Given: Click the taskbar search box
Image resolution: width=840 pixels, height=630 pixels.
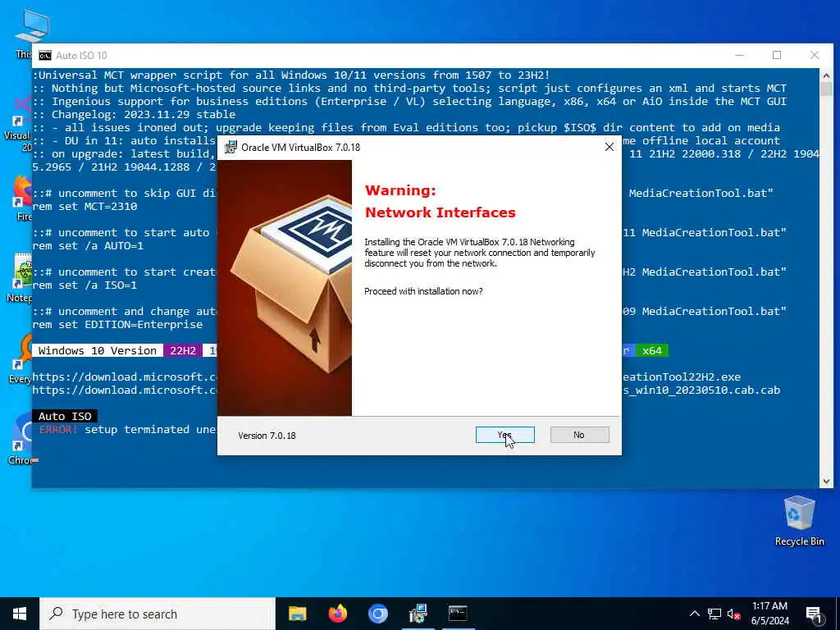Looking at the screenshot, I should click(x=157, y=614).
